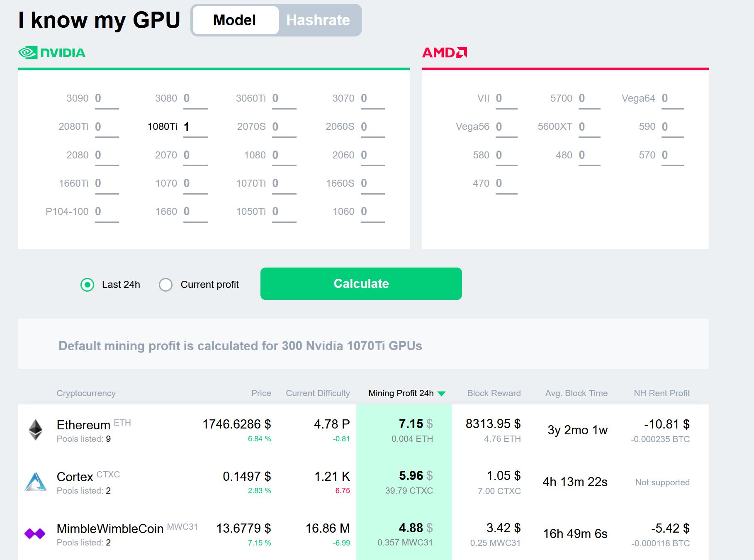
Task: Sort by NH Rent Profit header
Action: tap(662, 393)
